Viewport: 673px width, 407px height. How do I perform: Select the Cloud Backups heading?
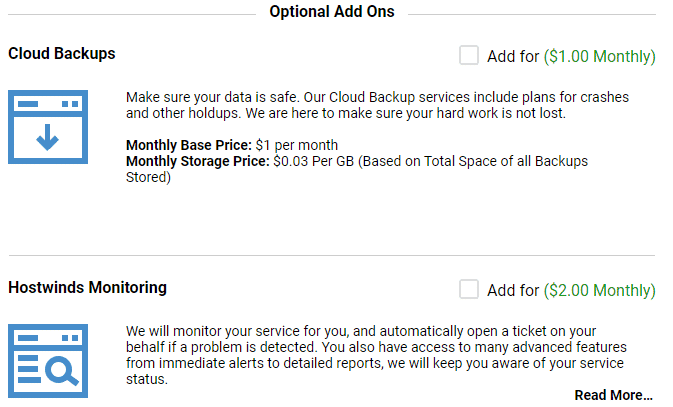[x=62, y=54]
